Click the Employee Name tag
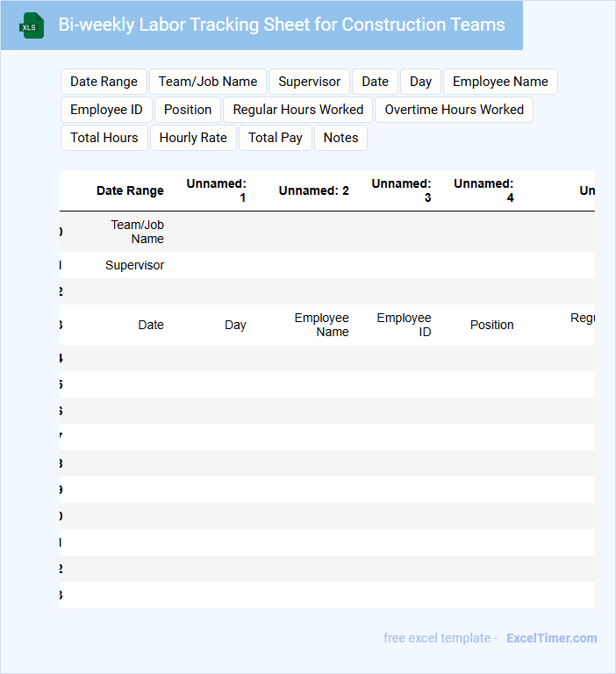 pos(500,82)
